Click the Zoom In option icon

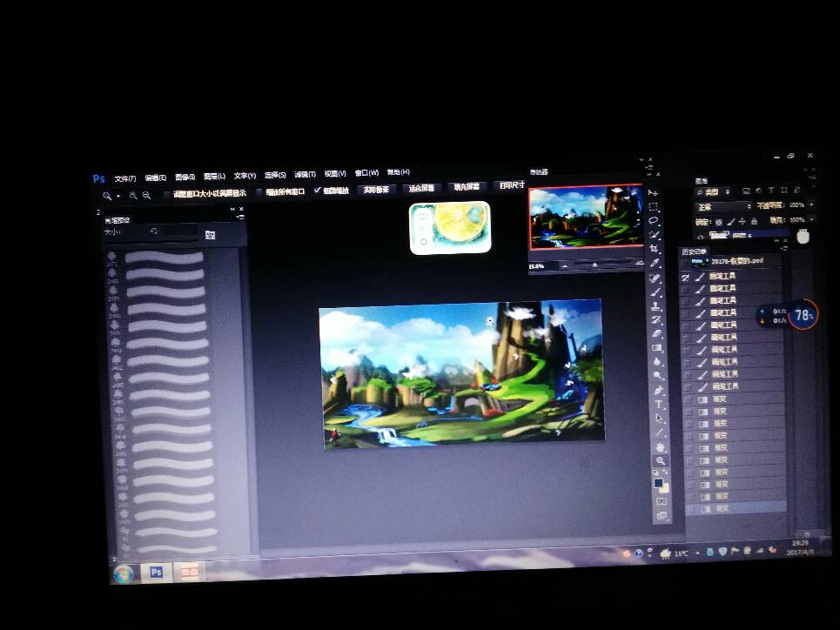point(133,196)
